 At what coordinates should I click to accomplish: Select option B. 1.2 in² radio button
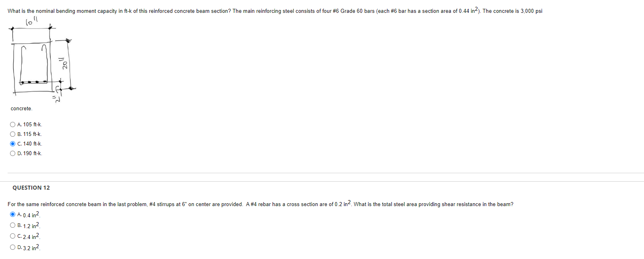tap(12, 225)
